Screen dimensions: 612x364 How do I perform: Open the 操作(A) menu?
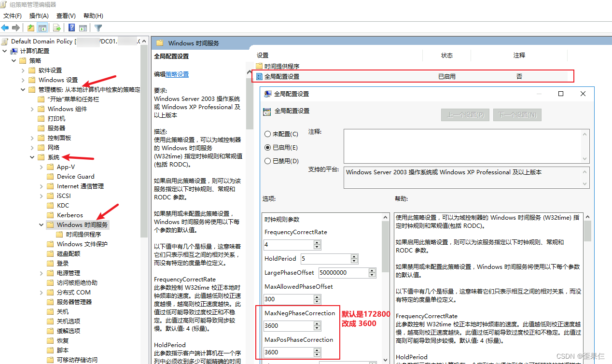coord(39,16)
